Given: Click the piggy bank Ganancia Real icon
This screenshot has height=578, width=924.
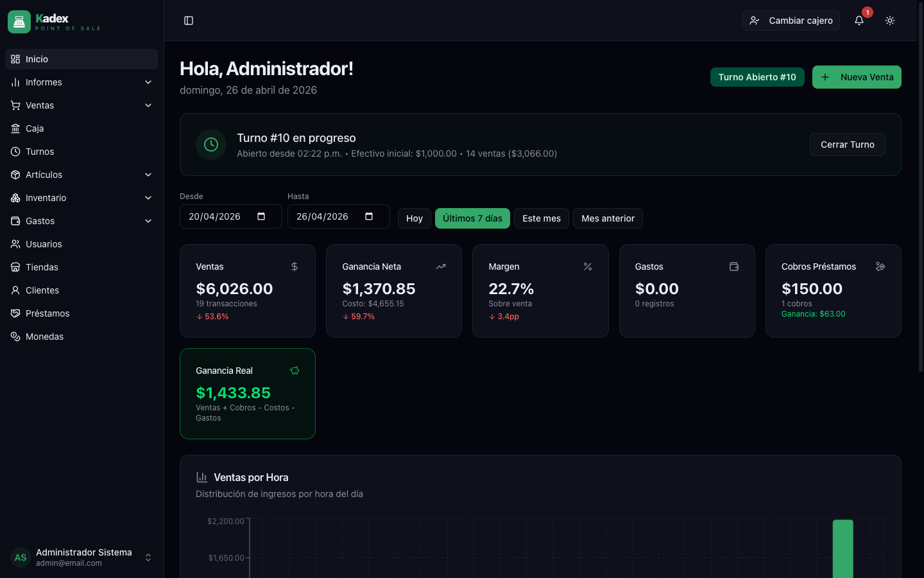Looking at the screenshot, I should pyautogui.click(x=295, y=371).
